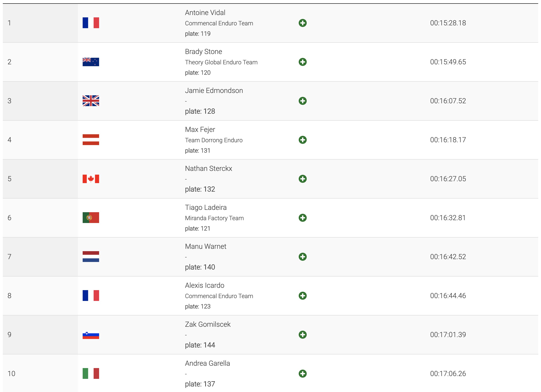Viewport: 541px width, 392px height.
Task: Open rider name Antoine Vidal
Action: click(x=205, y=13)
